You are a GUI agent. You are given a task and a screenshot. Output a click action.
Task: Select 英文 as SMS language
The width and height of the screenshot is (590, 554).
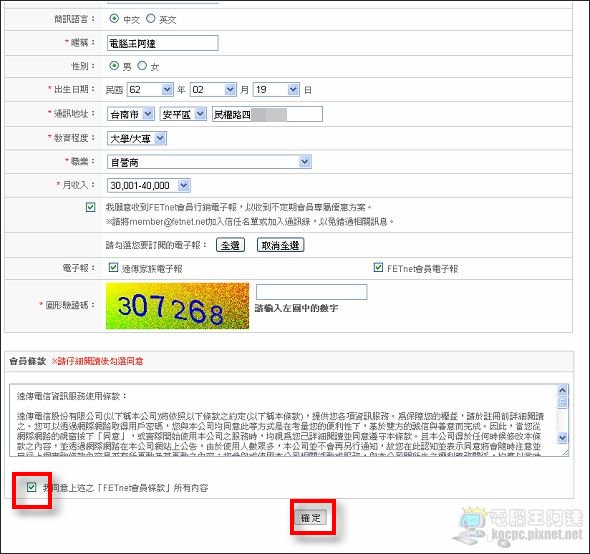[x=151, y=18]
